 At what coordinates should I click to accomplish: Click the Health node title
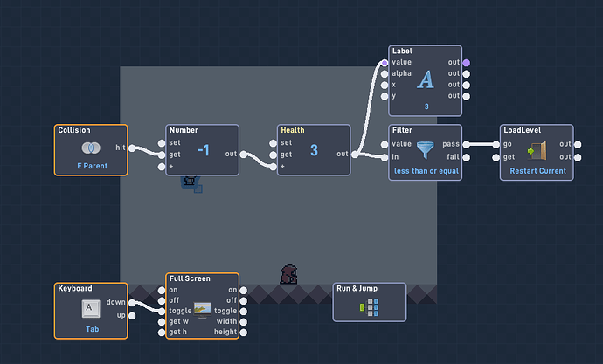pyautogui.click(x=292, y=130)
